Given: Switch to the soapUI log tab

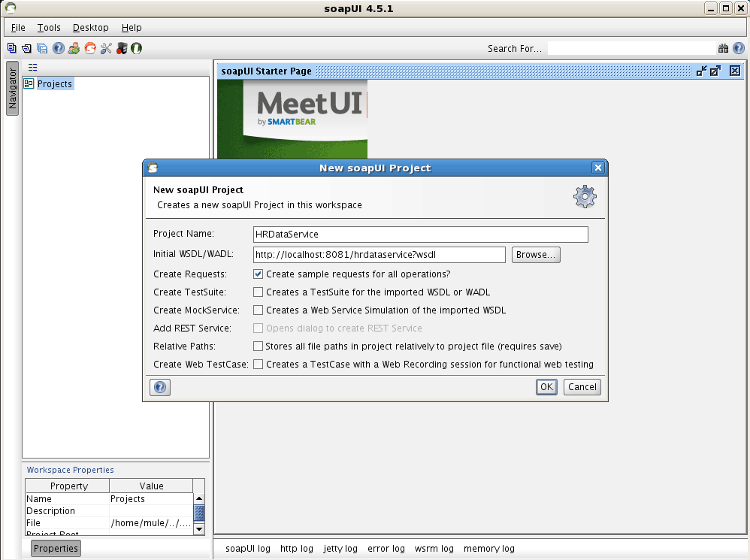Looking at the screenshot, I should (248, 549).
